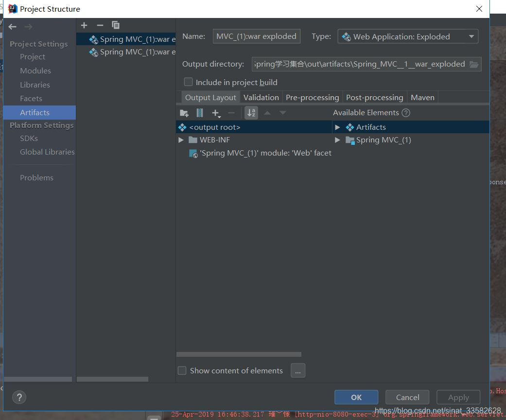
Task: Select the <output root> node
Action: click(x=254, y=127)
